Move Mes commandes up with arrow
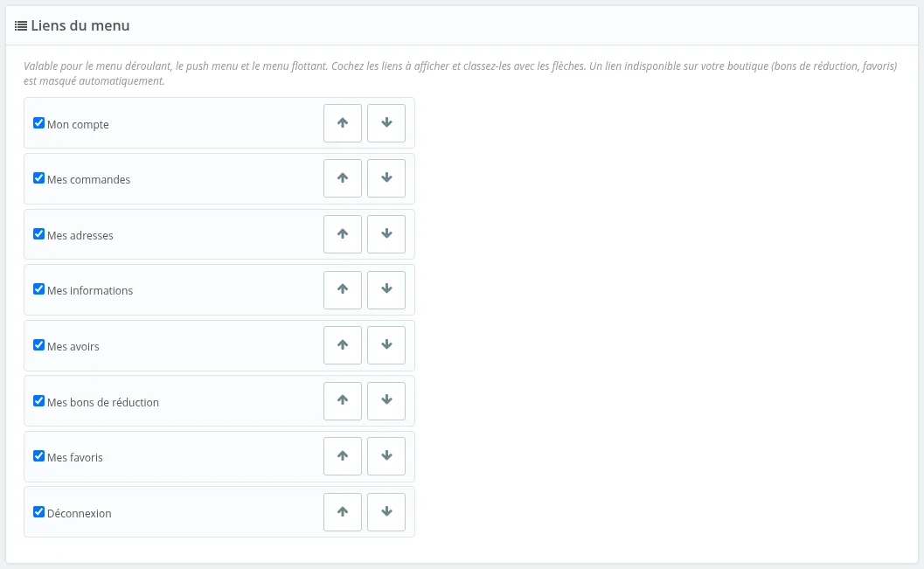The width and height of the screenshot is (924, 569). (343, 178)
